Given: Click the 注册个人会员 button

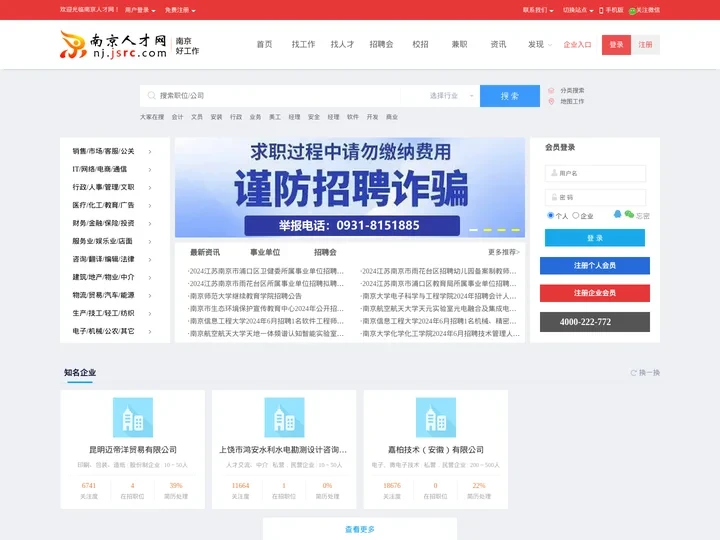Looking at the screenshot, I should (595, 265).
